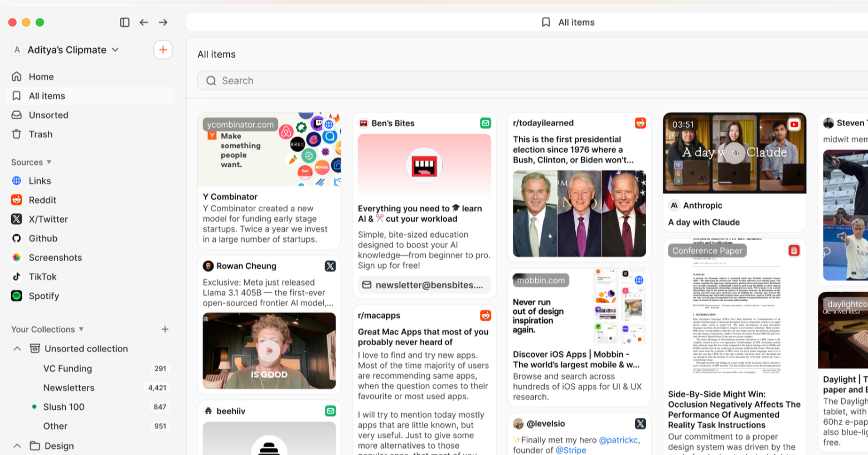Select the Spotify source
The height and width of the screenshot is (455, 868).
point(43,296)
